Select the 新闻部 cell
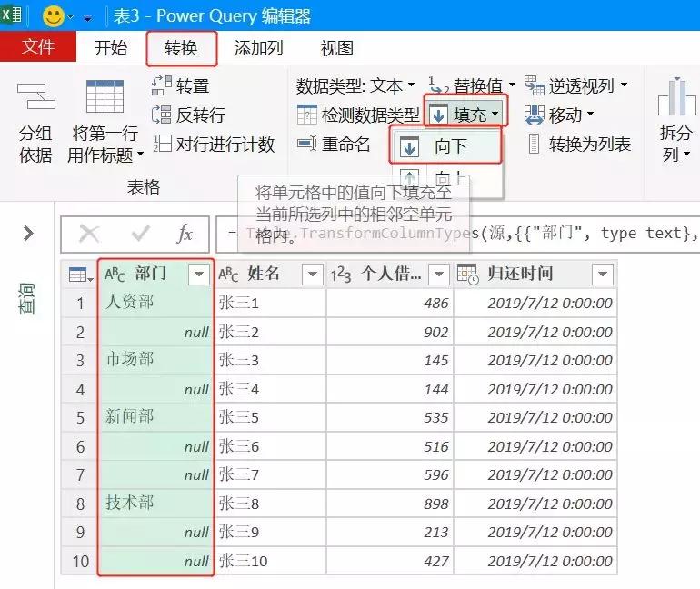The width and height of the screenshot is (700, 589). [x=155, y=417]
